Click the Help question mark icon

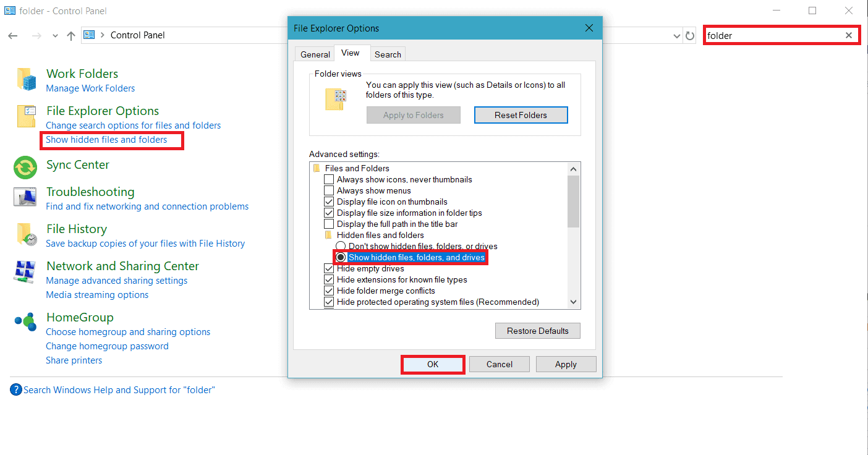click(x=15, y=389)
